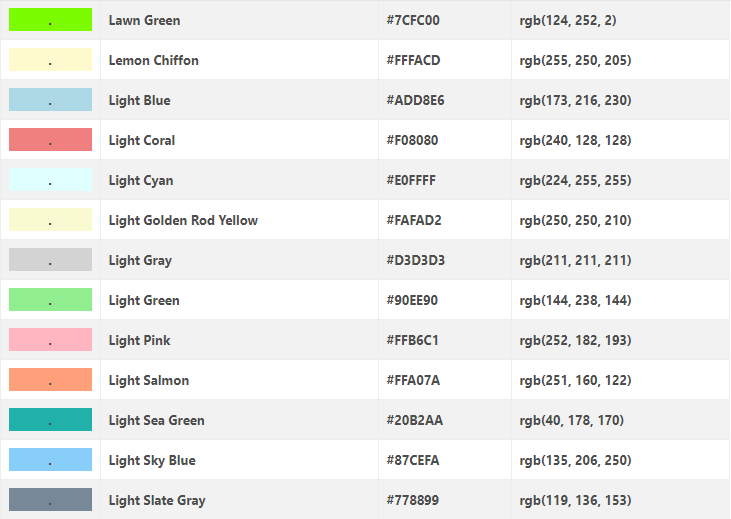This screenshot has height=519, width=731.
Task: Click the hex code #7CFC00
Action: (413, 20)
